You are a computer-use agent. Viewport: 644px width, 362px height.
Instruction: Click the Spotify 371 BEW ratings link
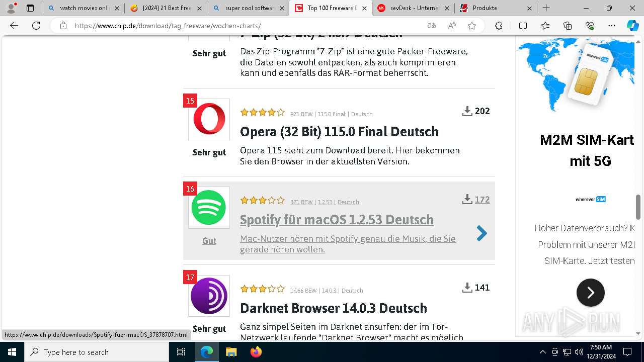pos(301,202)
